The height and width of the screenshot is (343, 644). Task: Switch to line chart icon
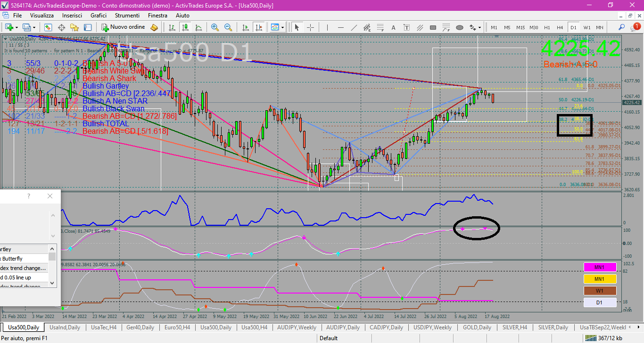click(x=198, y=27)
